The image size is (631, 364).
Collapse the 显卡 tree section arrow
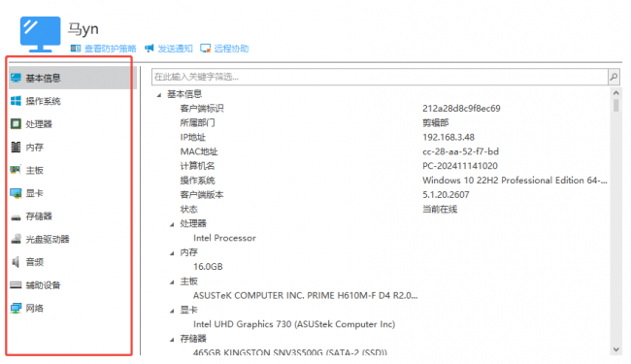coord(172,311)
